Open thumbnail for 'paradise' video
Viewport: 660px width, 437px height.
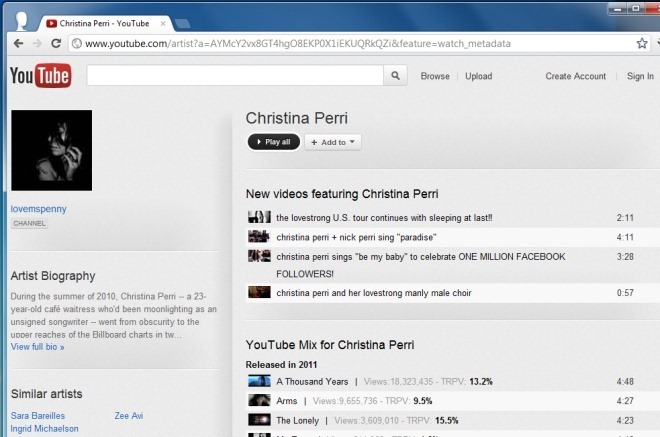pos(259,237)
